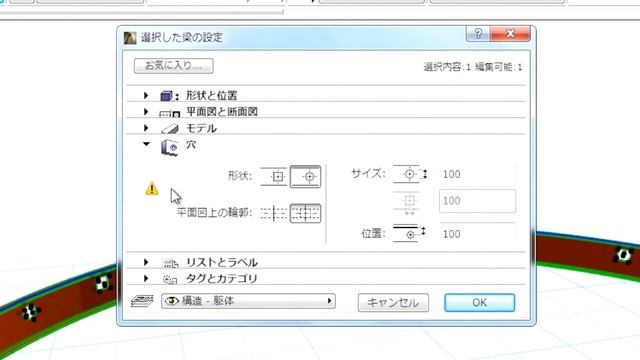The width and height of the screenshot is (640, 360).
Task: Click the 平面図と断面図 panel icon
Action: [x=169, y=113]
